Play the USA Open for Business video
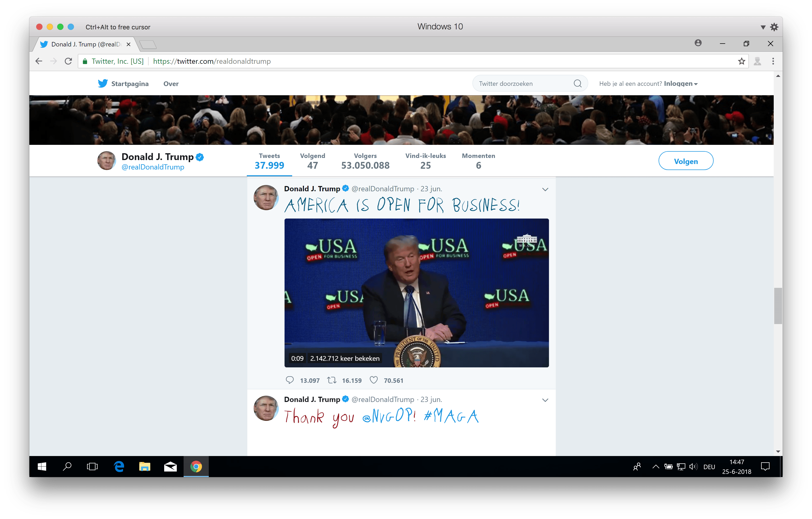812x519 pixels. tap(416, 292)
